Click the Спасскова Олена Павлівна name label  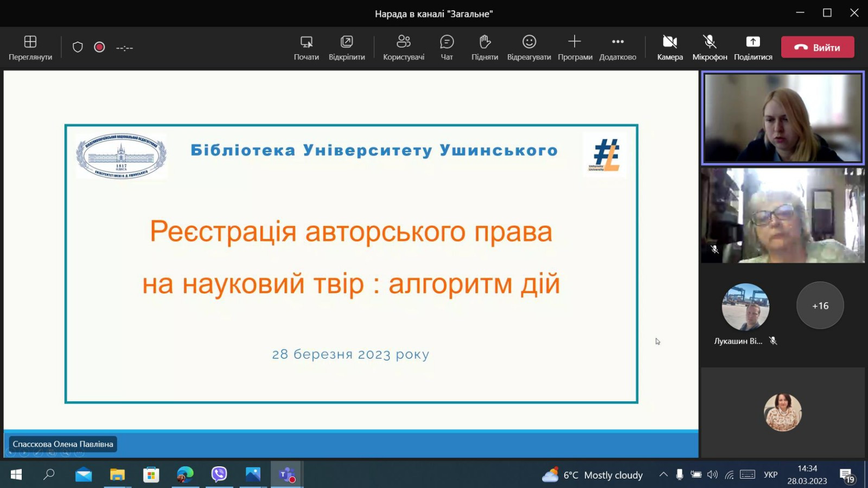click(63, 444)
